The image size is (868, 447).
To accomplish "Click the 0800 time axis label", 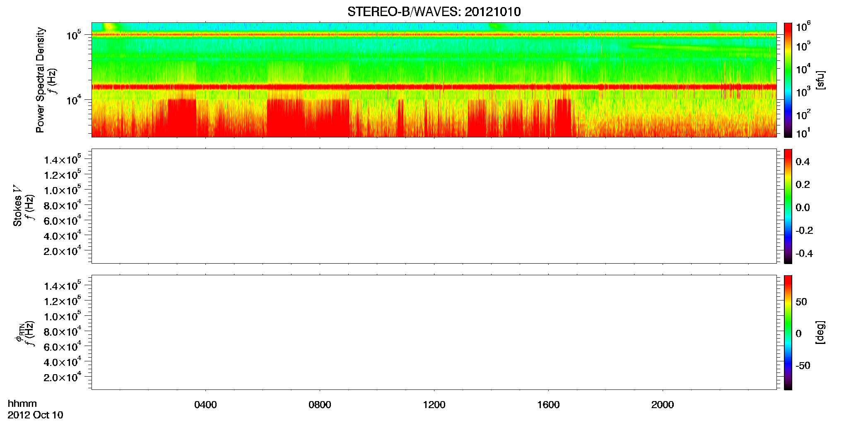I will point(320,405).
